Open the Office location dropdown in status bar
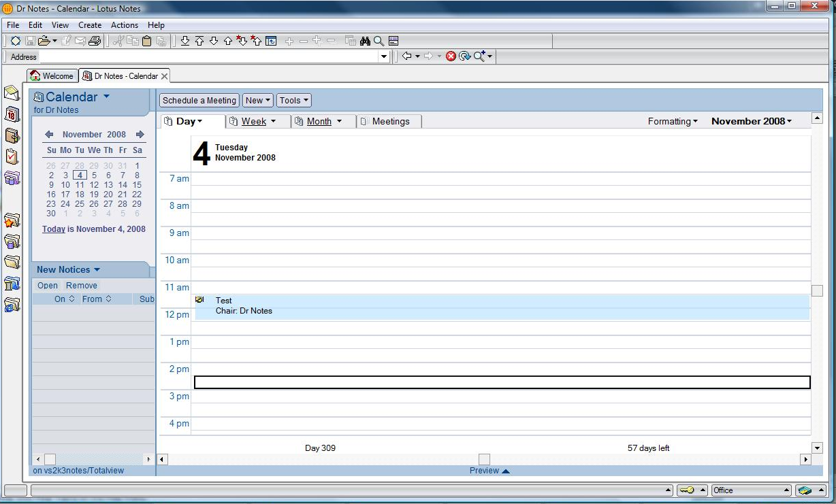The width and height of the screenshot is (836, 504). [751, 490]
